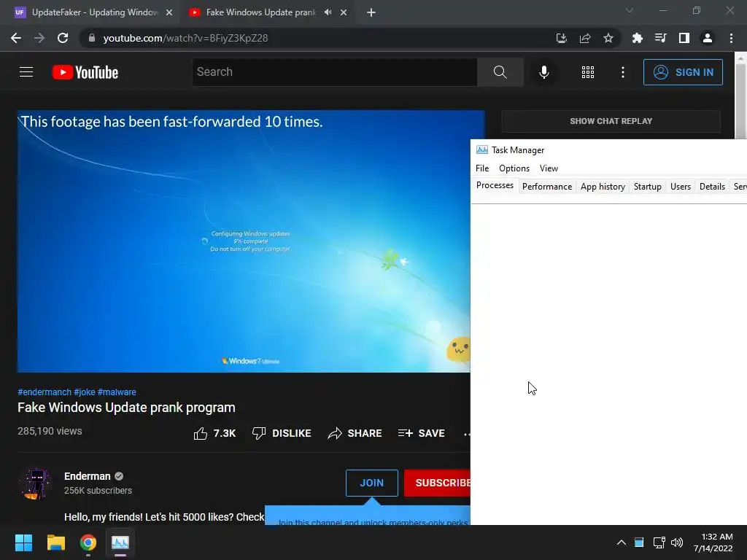This screenshot has width=747, height=560.
Task: Go back using browser back arrow
Action: 16,38
